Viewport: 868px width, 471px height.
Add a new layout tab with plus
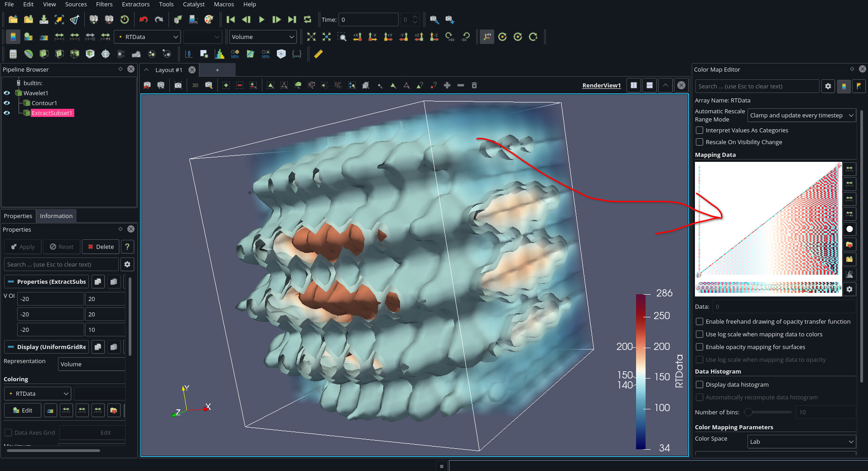(x=217, y=70)
